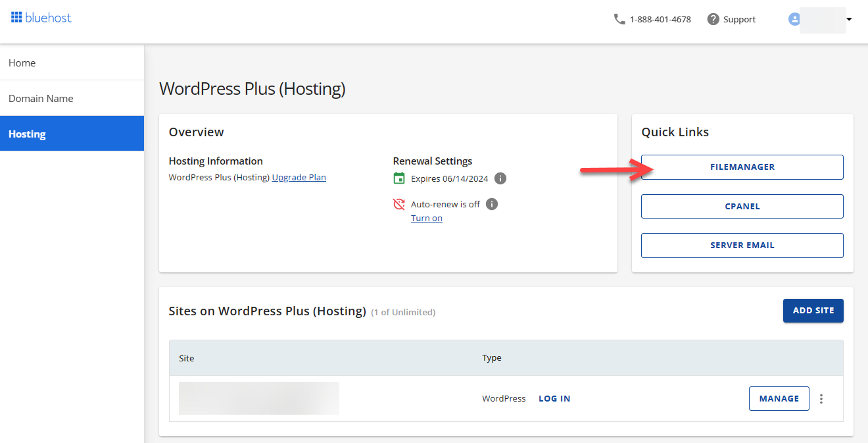Select Hosting in the sidebar
This screenshot has width=868, height=443.
[x=72, y=134]
